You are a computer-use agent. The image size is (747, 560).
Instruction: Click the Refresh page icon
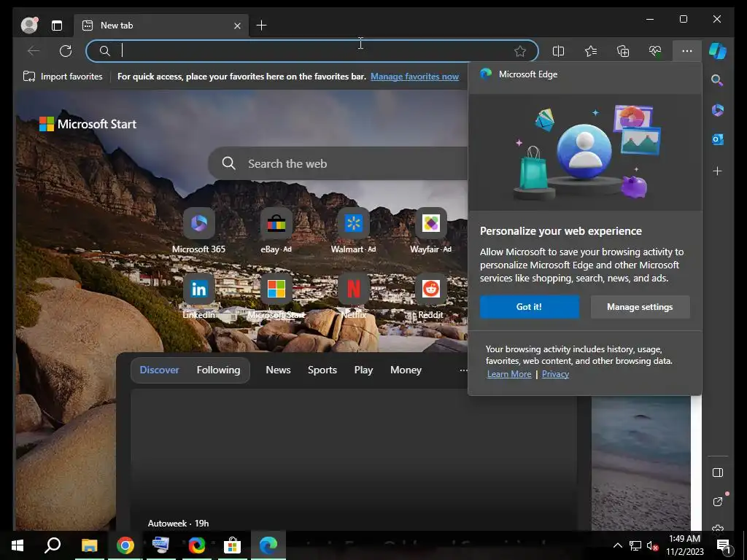[x=65, y=51]
